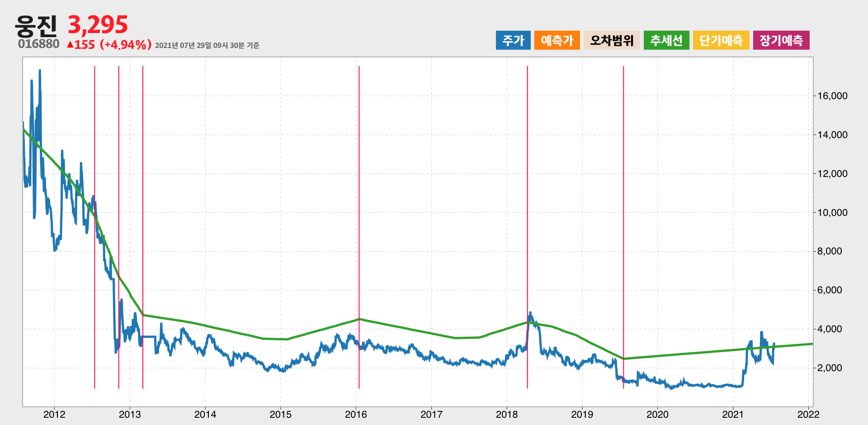This screenshot has height=425, width=868.
Task: Click the red vertical marker at early 2016
Action: [359, 227]
